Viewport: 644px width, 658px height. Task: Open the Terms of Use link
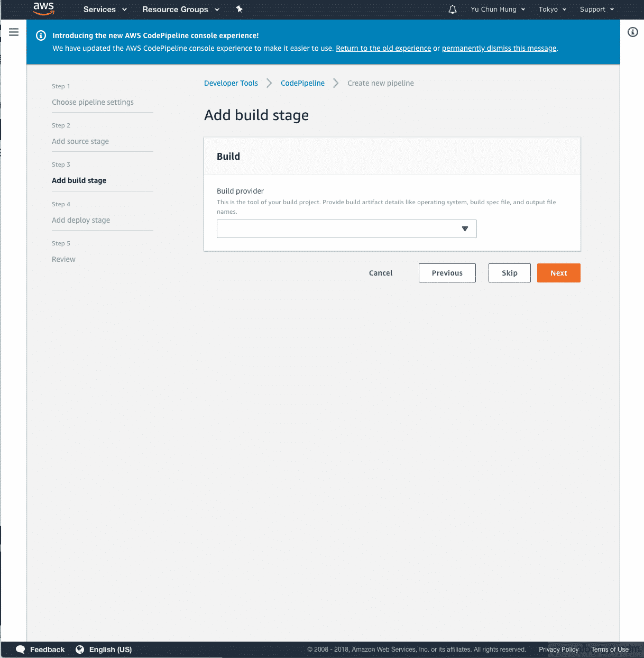click(610, 650)
